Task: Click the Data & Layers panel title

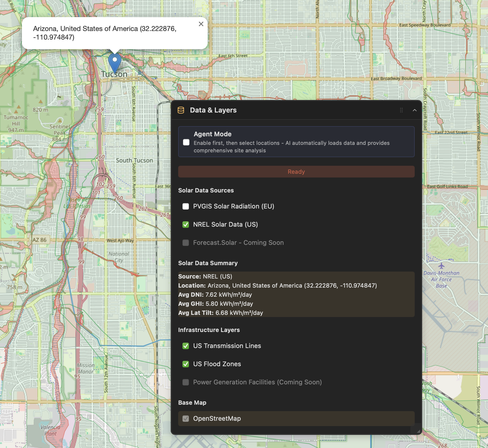Action: tap(213, 110)
